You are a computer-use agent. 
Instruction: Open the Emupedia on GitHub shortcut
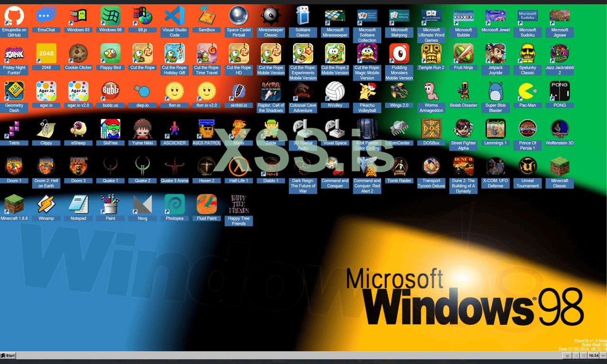pyautogui.click(x=14, y=16)
